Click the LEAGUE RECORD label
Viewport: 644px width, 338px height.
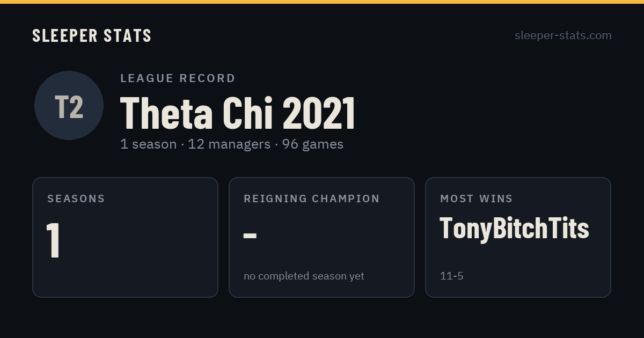click(x=178, y=78)
